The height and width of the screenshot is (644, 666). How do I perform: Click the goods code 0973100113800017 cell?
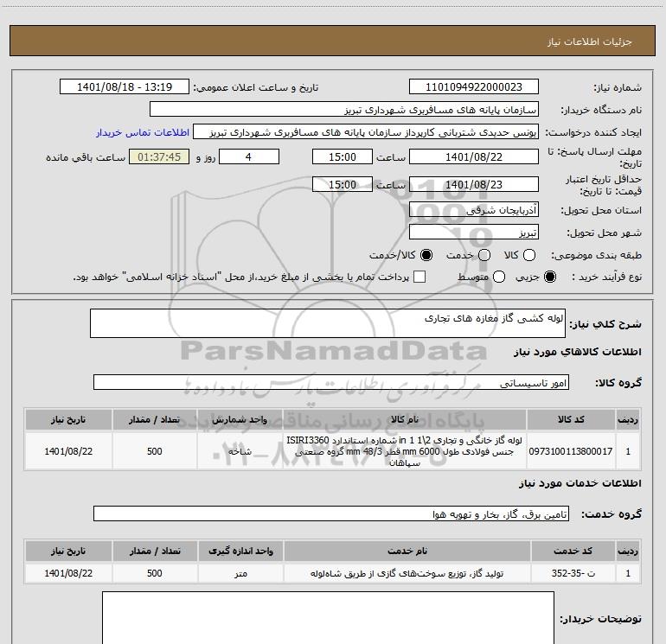click(571, 451)
